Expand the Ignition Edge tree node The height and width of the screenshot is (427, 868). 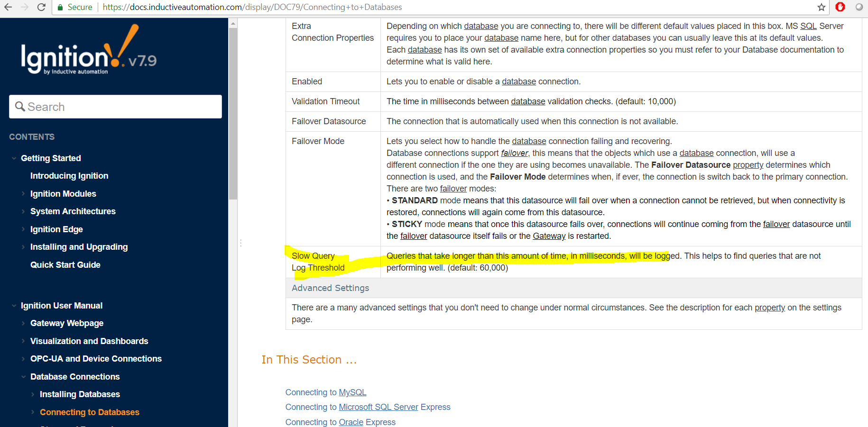point(23,229)
